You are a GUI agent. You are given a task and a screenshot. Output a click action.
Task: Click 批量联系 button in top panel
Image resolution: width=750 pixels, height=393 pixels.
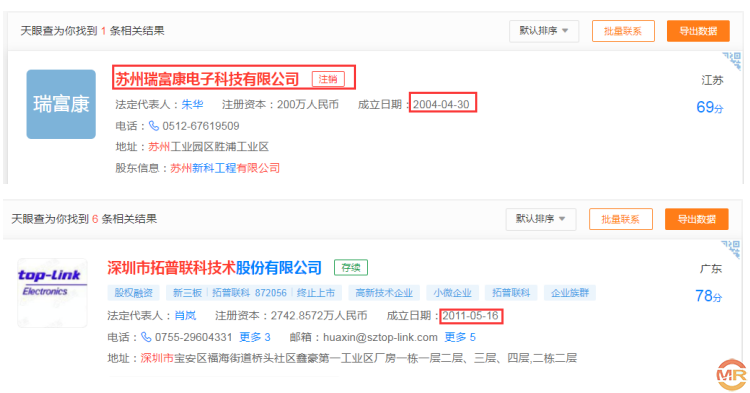tap(623, 31)
